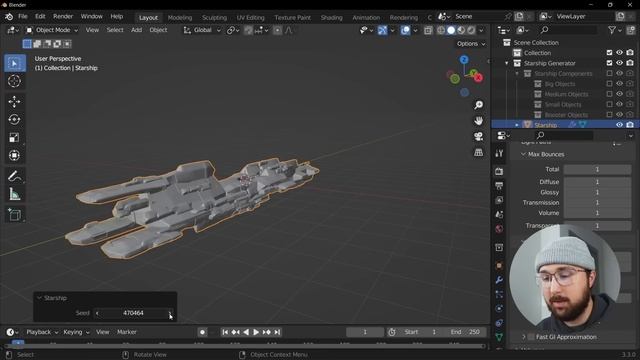The image size is (640, 360).
Task: Open the World properties tab
Action: tap(499, 229)
